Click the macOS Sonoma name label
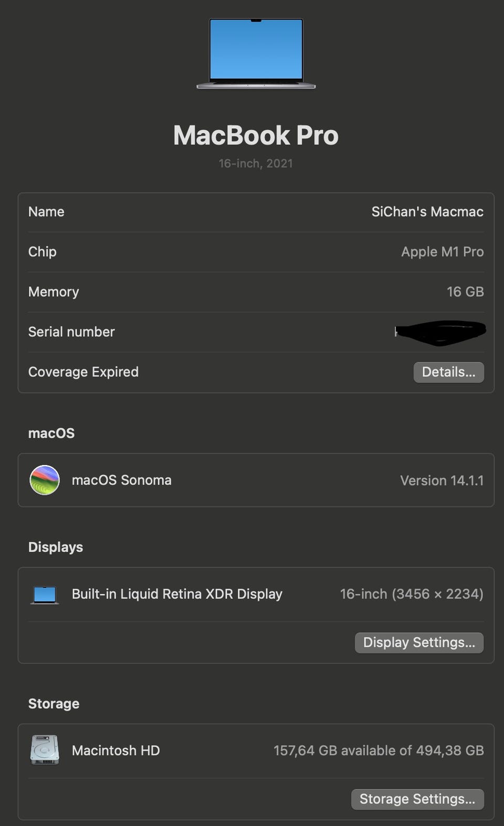The image size is (504, 826). [x=121, y=480]
